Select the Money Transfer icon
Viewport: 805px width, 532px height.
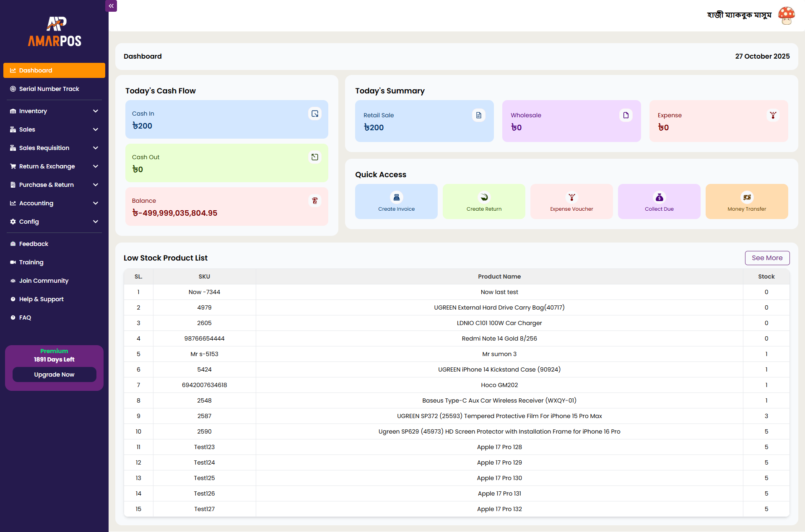(x=747, y=197)
